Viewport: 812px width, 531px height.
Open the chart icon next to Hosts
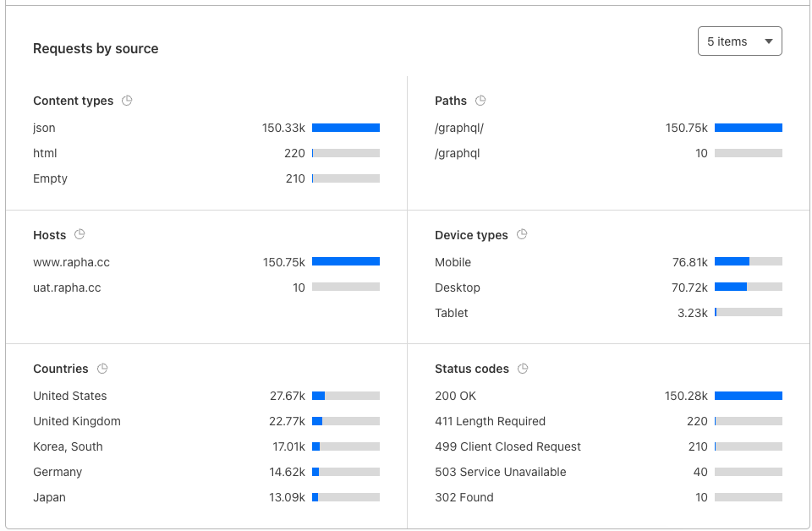click(x=80, y=234)
